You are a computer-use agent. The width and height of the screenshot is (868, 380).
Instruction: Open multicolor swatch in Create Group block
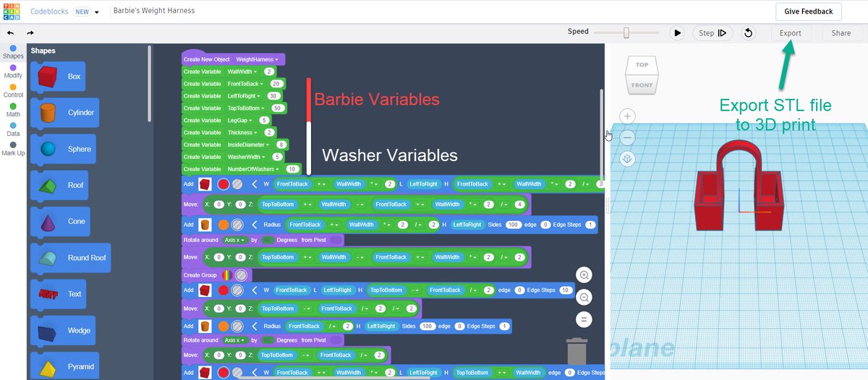coord(228,275)
